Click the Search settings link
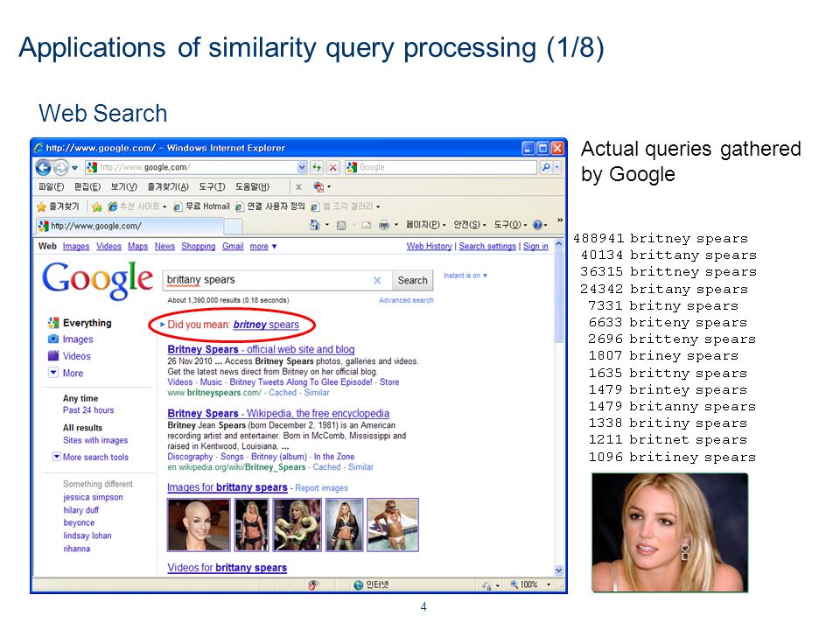Screen dimensions: 840x630 point(487,247)
